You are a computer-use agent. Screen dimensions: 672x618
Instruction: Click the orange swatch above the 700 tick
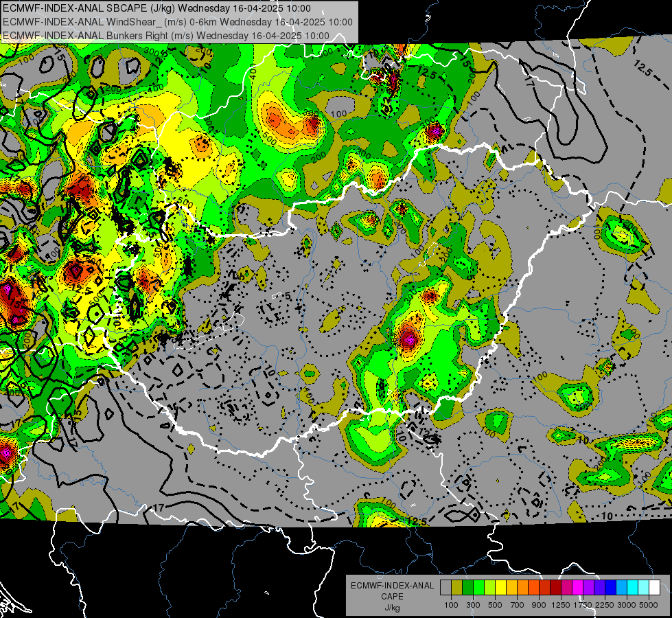coord(523,587)
